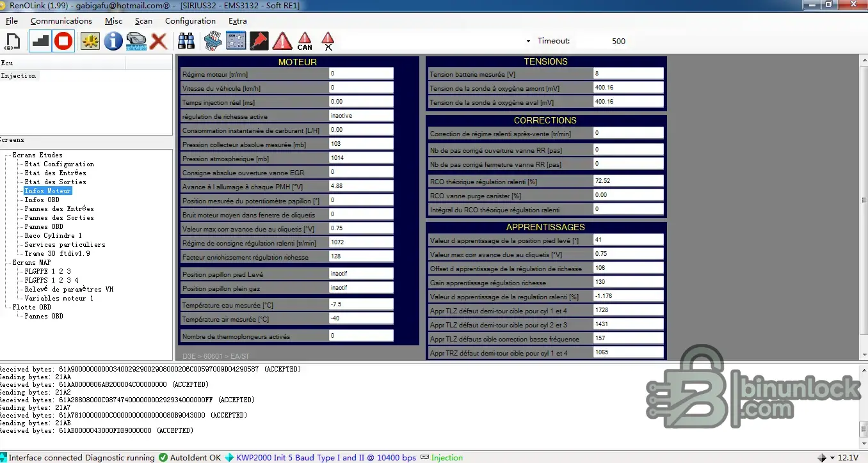
Task: Stop diagnostics with the red stop button
Action: [x=63, y=42]
